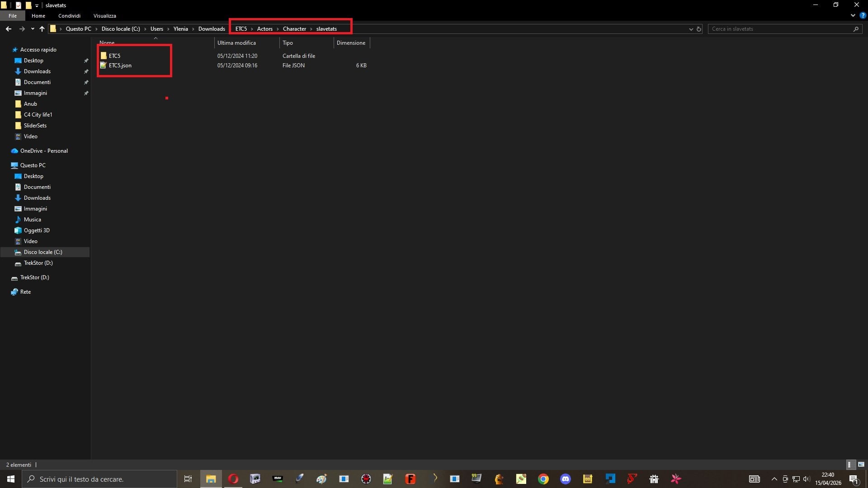Switch to large icons view layout
Image resolution: width=868 pixels, height=488 pixels.
click(861, 465)
